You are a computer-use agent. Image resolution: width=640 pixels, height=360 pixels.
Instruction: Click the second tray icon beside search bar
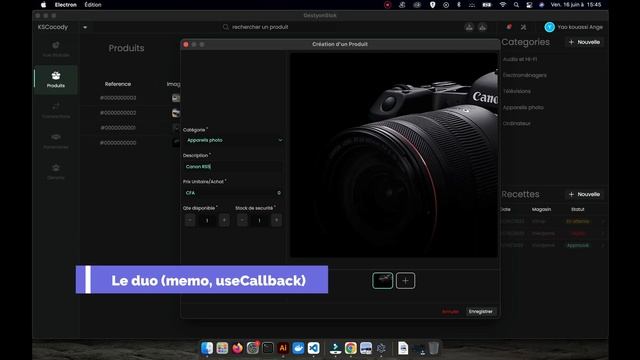coord(482,27)
